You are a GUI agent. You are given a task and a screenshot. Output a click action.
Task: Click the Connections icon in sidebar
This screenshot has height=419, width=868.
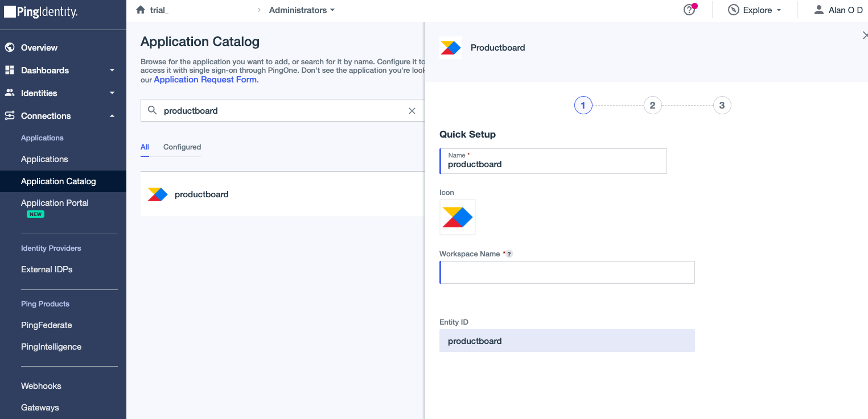pos(10,115)
